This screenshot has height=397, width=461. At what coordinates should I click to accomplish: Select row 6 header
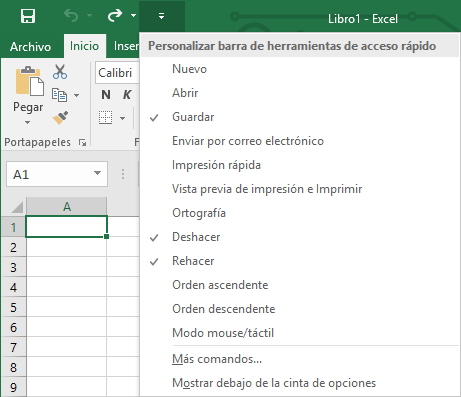tap(13, 327)
